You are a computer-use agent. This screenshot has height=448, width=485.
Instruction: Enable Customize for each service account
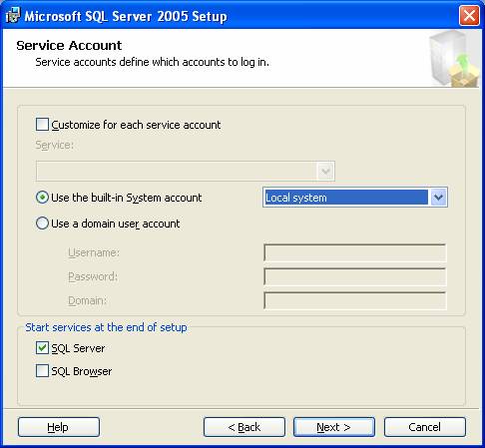point(42,125)
